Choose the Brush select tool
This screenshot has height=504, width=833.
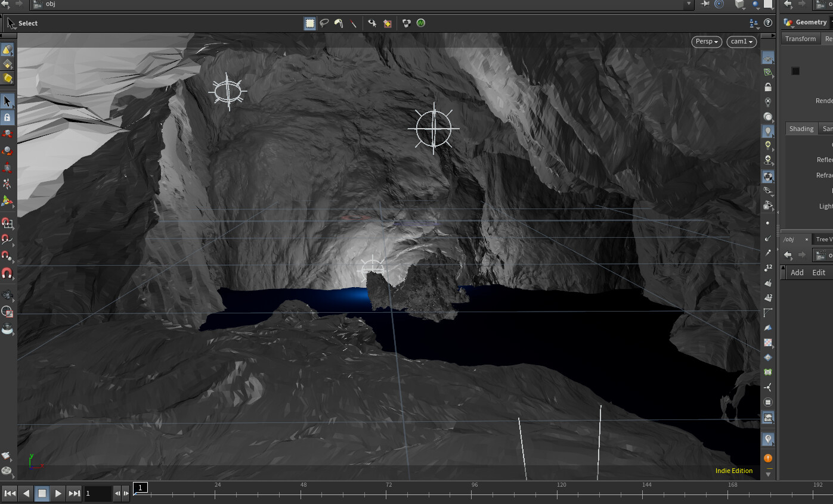[338, 23]
